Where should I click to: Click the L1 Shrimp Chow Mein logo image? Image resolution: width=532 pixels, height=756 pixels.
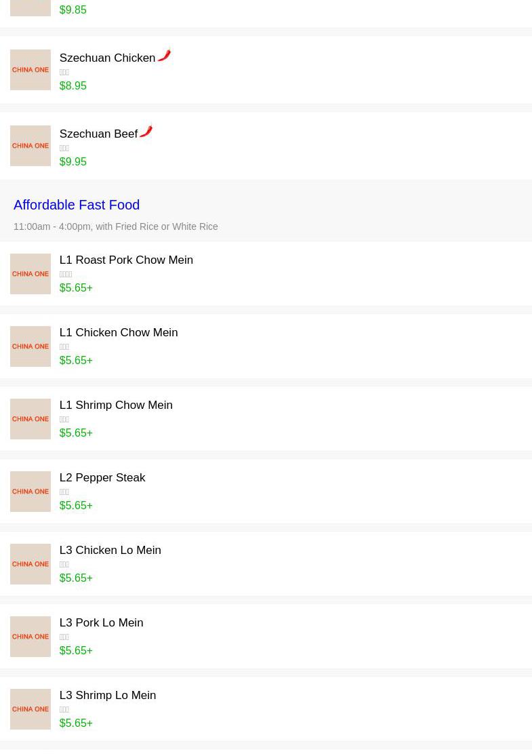[x=30, y=419]
